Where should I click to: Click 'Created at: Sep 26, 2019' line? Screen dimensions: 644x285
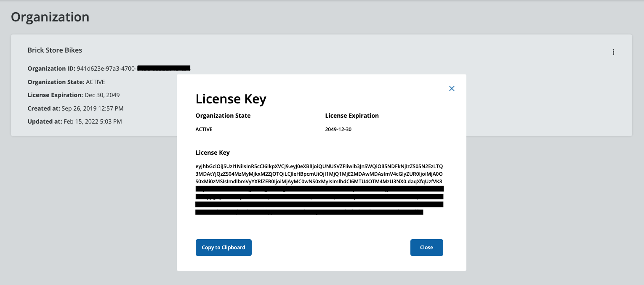[x=75, y=108]
